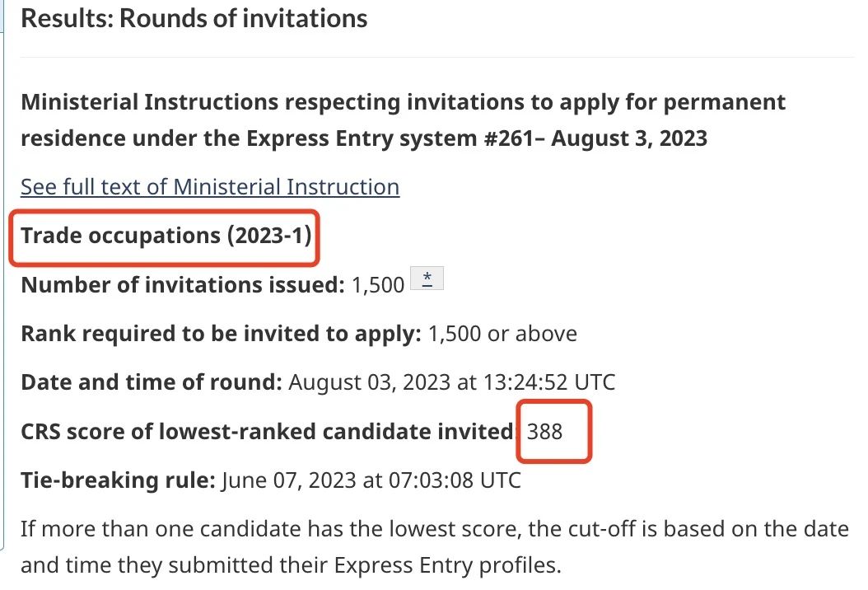The image size is (868, 590).
Task: Open the See full text of Ministerial Instruction link
Action: point(210,187)
